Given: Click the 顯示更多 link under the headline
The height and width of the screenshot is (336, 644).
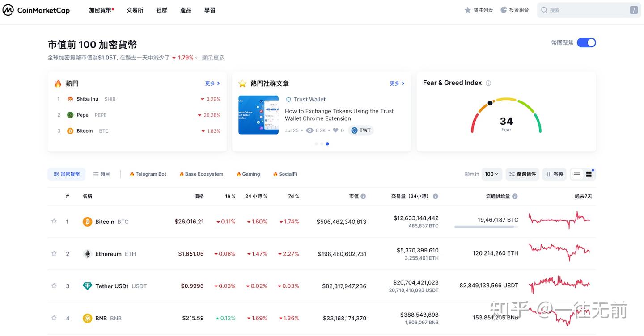Looking at the screenshot, I should 213,58.
